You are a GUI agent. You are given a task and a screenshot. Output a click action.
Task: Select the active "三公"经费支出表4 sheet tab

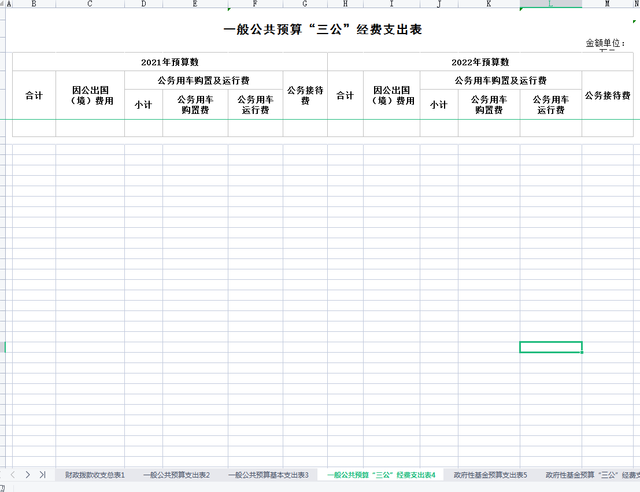coord(381,475)
